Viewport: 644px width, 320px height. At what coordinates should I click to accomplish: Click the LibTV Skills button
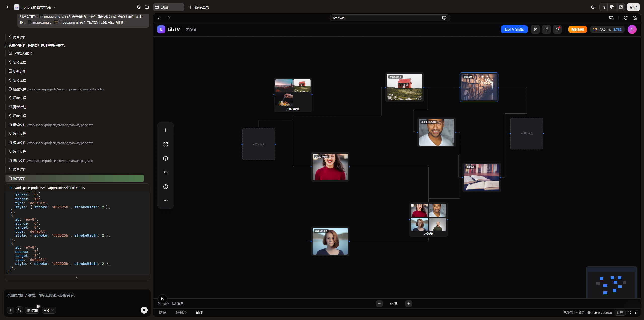(514, 29)
